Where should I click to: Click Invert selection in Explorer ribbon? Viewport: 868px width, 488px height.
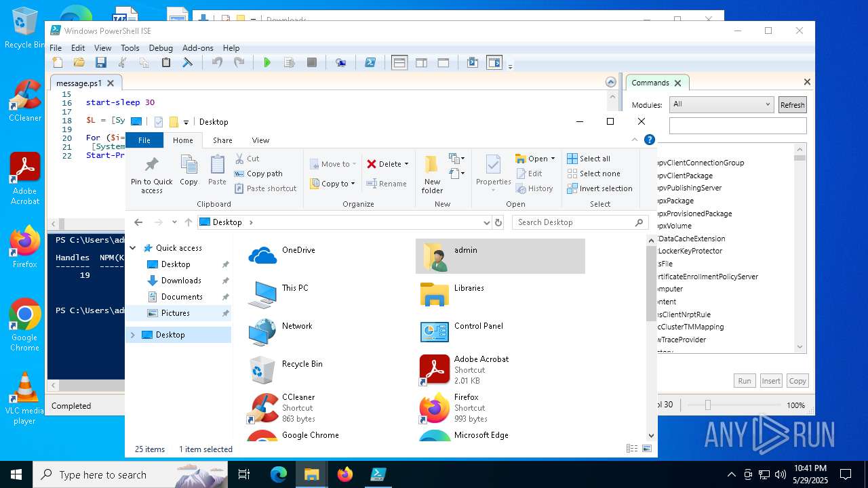click(x=599, y=188)
